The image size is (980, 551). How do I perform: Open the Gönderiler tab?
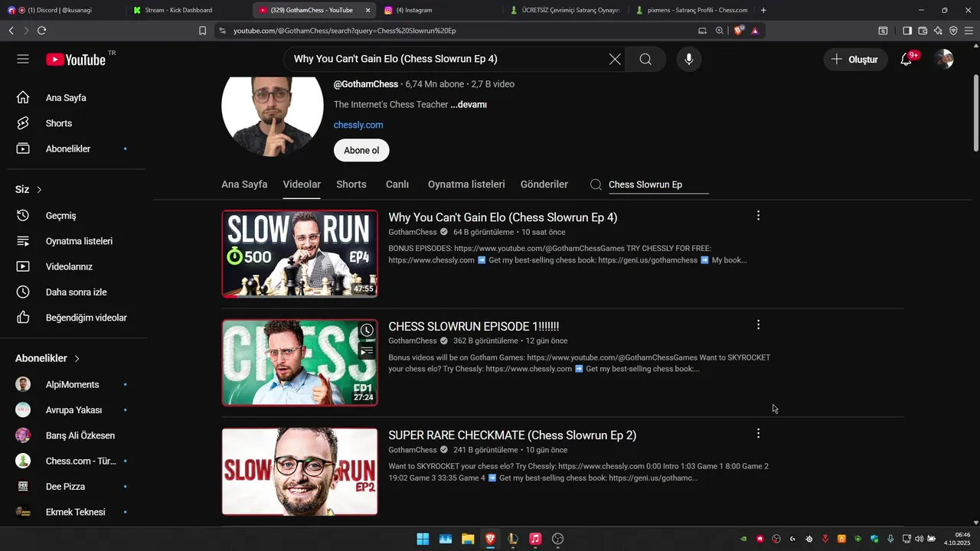click(544, 184)
